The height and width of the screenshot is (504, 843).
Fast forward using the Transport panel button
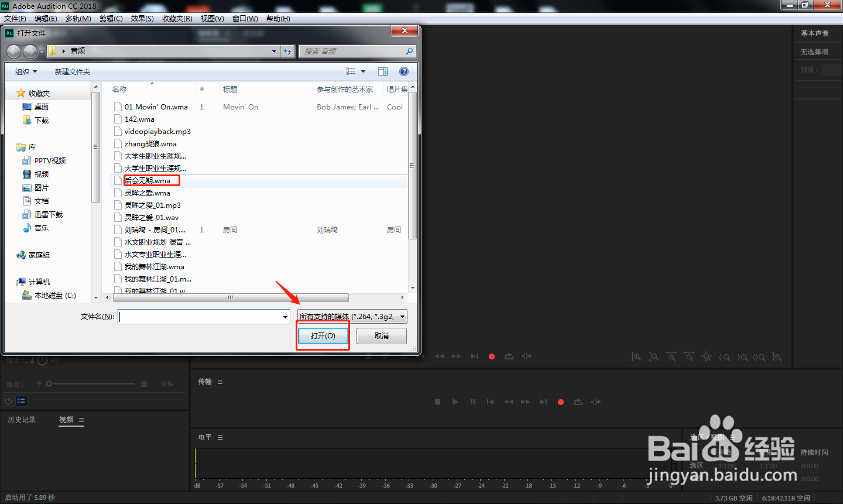[526, 402]
